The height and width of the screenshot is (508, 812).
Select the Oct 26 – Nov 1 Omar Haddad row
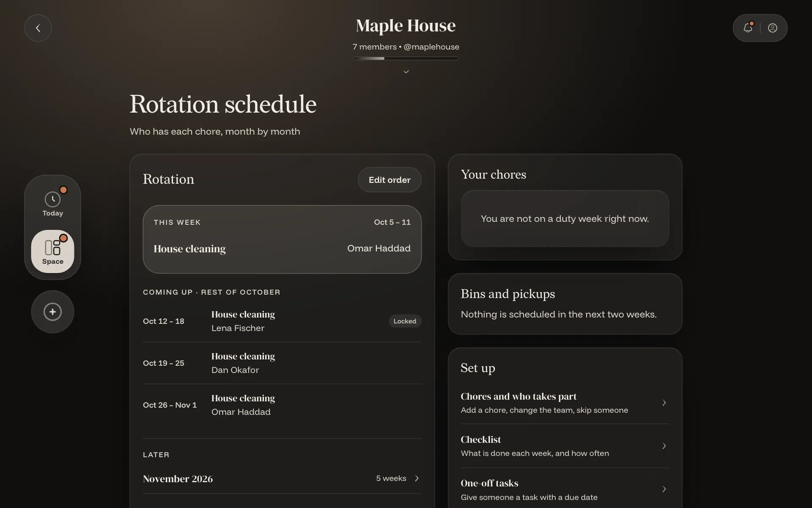pyautogui.click(x=282, y=405)
